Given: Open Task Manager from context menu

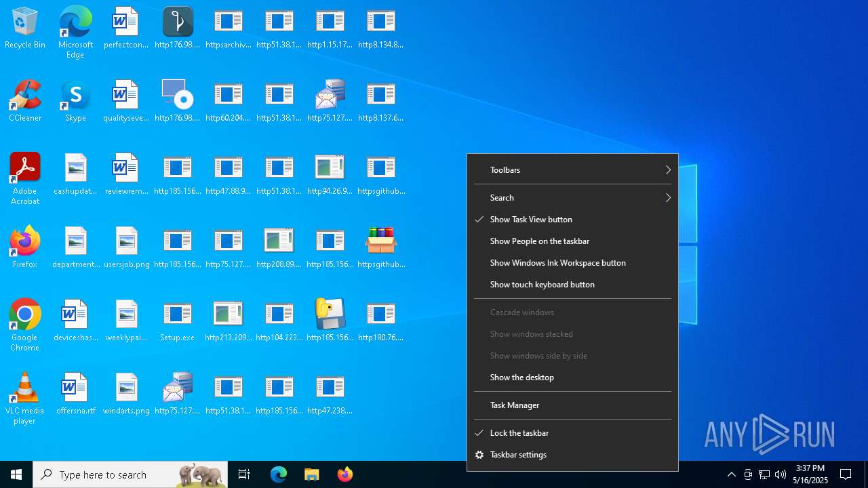Looking at the screenshot, I should pos(572,405).
